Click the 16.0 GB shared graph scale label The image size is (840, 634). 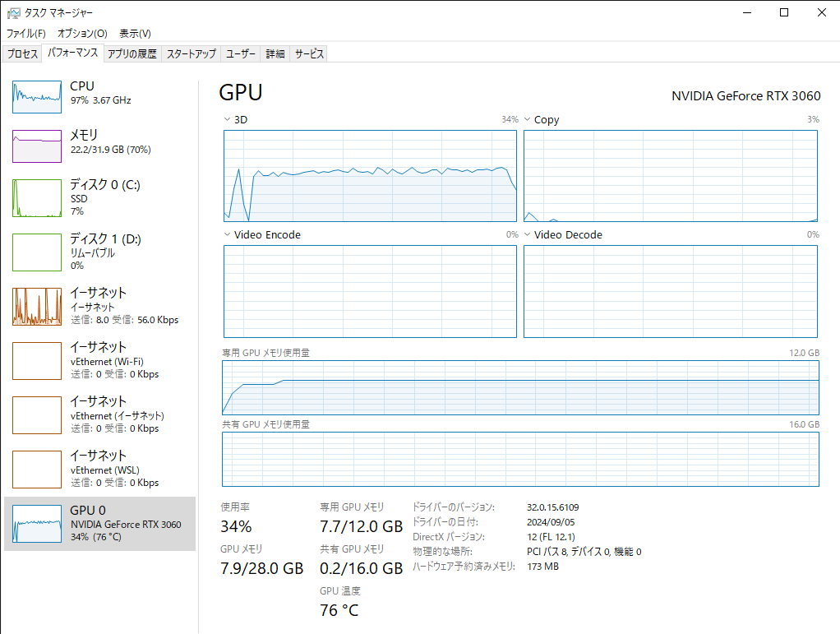pos(804,424)
